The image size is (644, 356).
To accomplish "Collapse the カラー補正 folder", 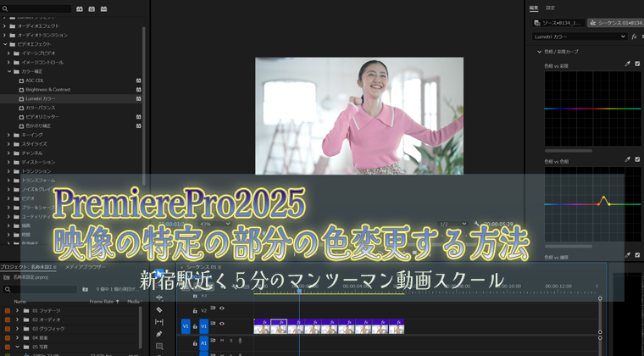I will click(x=9, y=71).
